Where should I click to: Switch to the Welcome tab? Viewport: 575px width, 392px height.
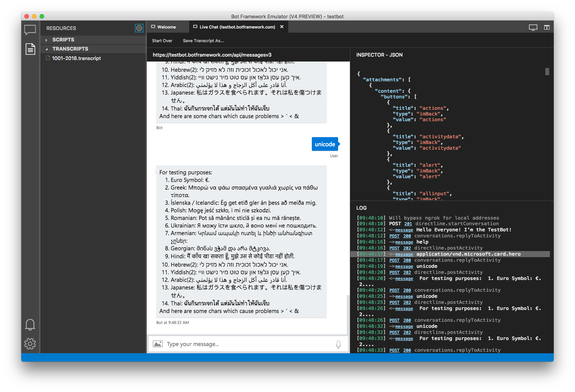click(x=166, y=27)
